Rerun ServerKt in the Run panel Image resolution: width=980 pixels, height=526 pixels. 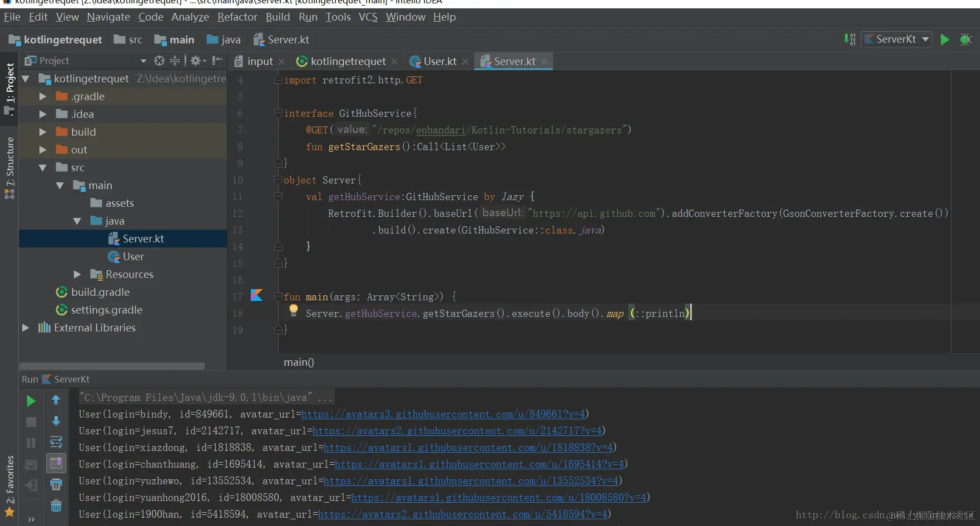[x=31, y=401]
